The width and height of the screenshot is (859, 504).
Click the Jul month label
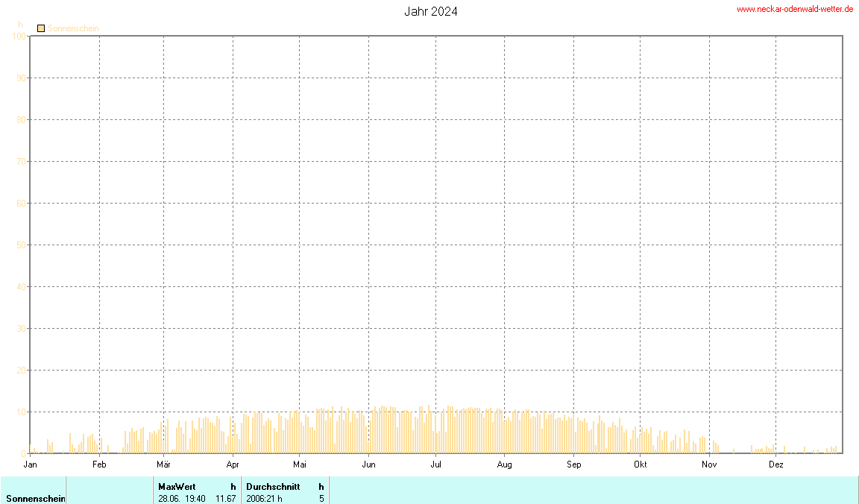436,464
